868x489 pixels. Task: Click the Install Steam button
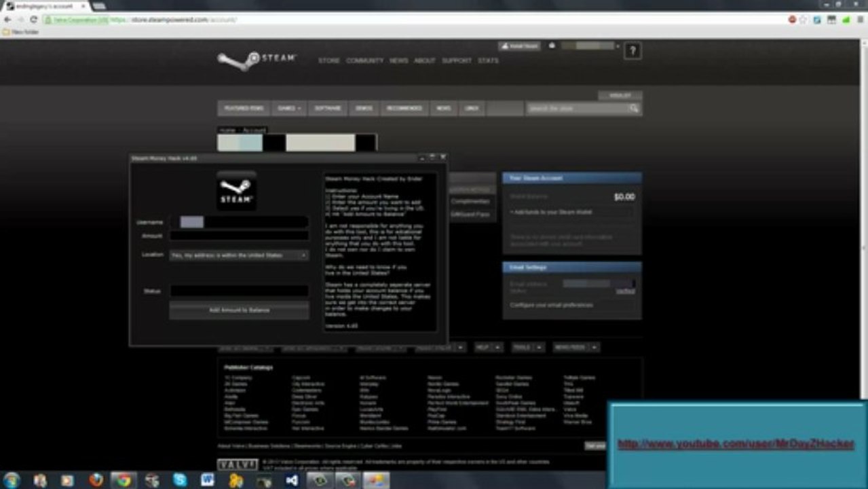519,46
